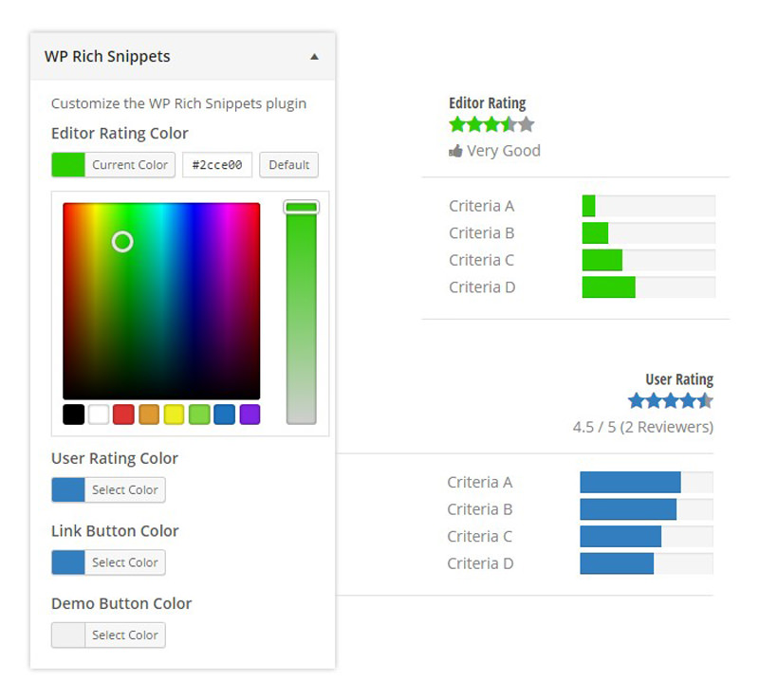Click the fifth star in User Rating

pyautogui.click(x=705, y=400)
